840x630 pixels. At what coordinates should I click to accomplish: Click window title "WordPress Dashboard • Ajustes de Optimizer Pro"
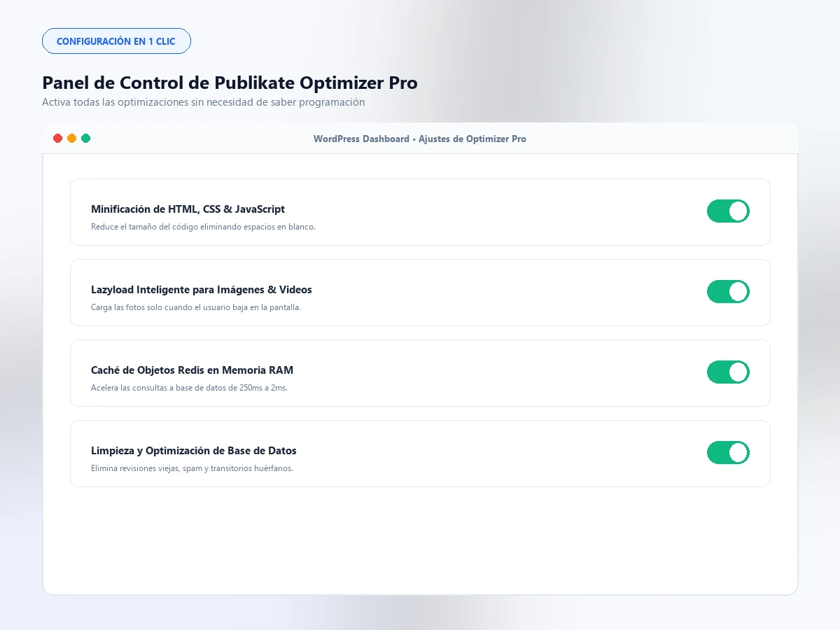(x=420, y=139)
